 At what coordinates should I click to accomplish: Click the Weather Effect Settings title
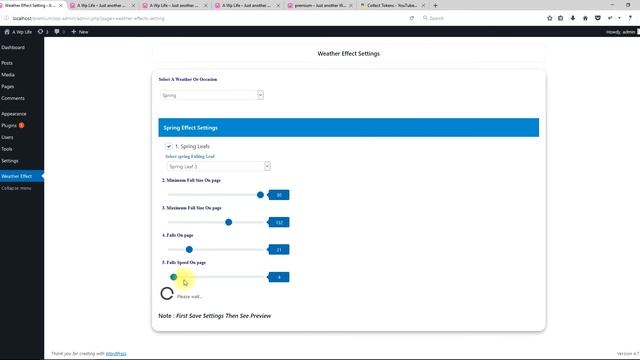coord(349,53)
